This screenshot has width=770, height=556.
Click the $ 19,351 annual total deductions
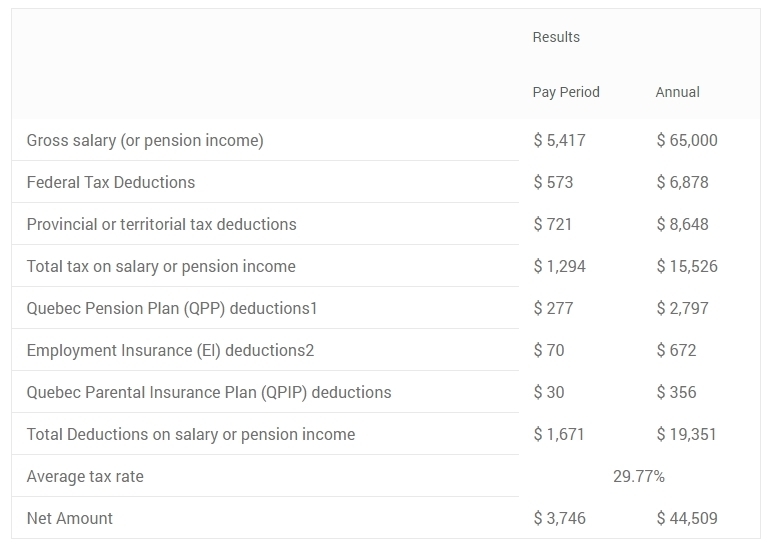[687, 434]
